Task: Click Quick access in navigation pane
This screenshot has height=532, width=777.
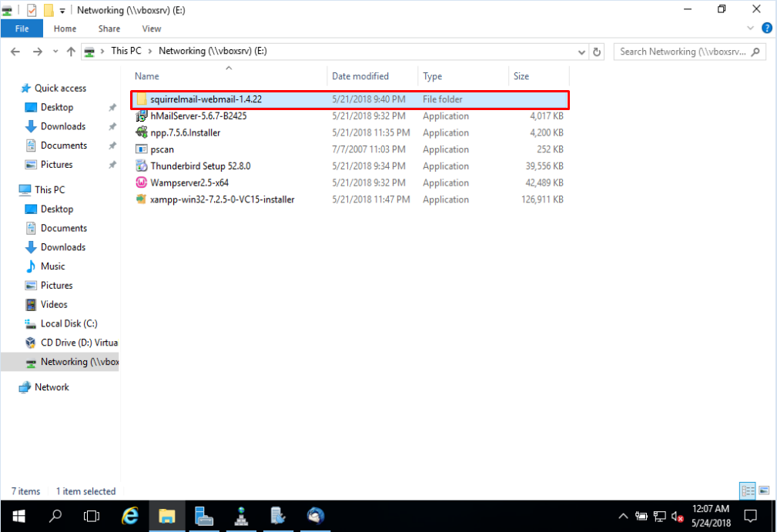Action: point(60,89)
